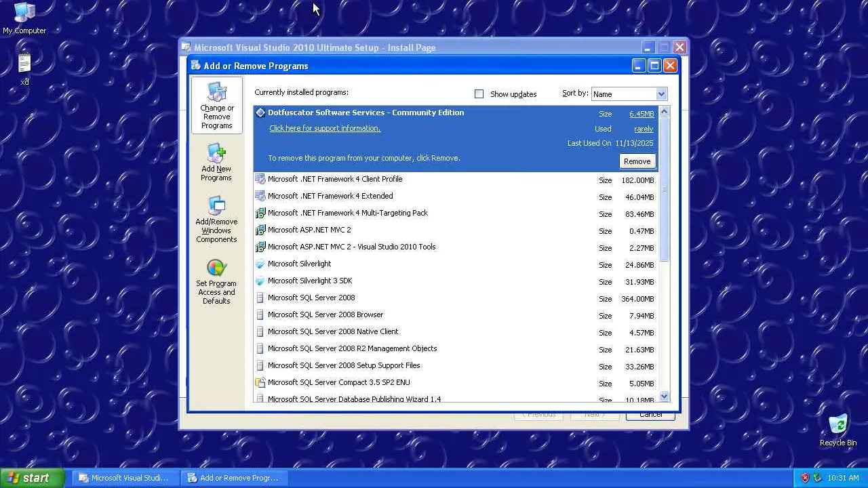This screenshot has height=488, width=868.
Task: Click the Microsoft ASP.NET MVC 2 icon
Action: (260, 230)
